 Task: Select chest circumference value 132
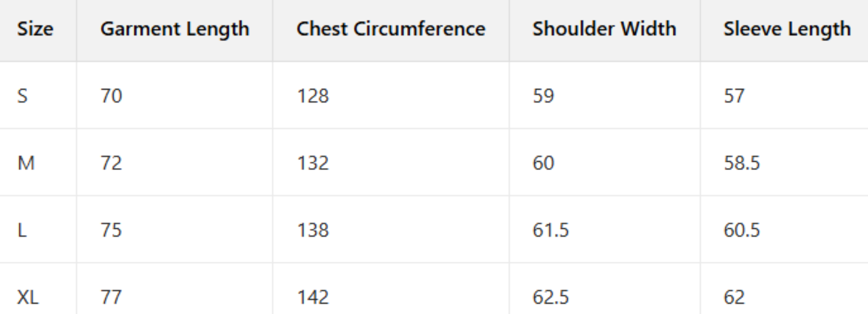click(313, 163)
